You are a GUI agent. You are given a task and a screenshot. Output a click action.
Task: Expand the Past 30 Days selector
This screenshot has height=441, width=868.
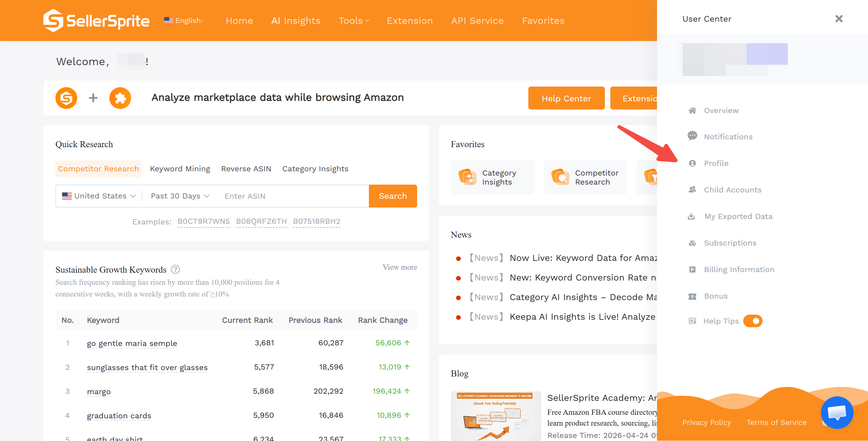[x=180, y=196]
